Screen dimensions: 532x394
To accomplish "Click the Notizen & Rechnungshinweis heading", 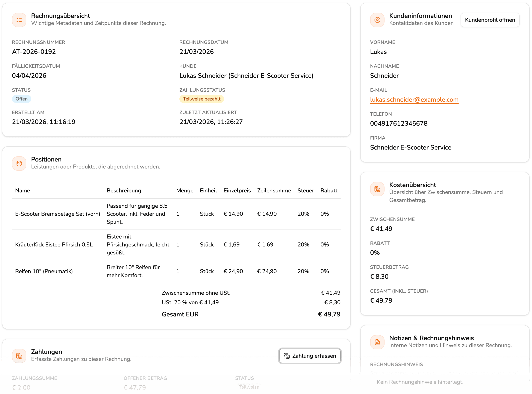I will (431, 338).
